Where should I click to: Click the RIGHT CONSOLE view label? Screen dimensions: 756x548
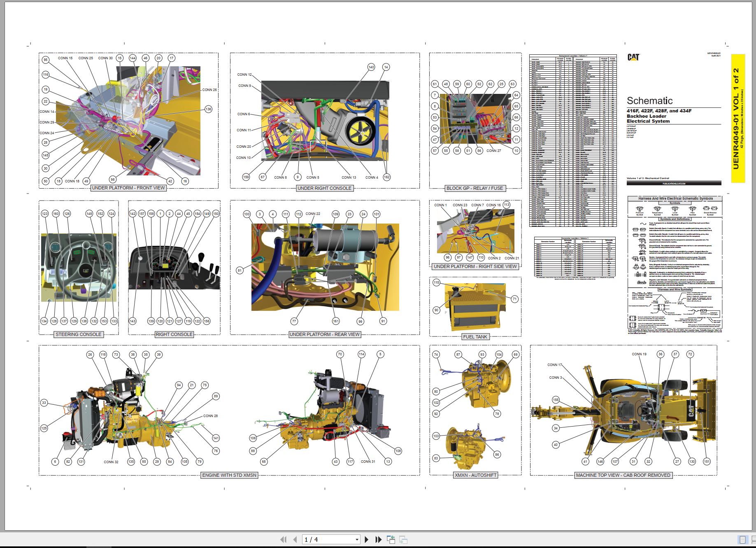pyautogui.click(x=174, y=334)
